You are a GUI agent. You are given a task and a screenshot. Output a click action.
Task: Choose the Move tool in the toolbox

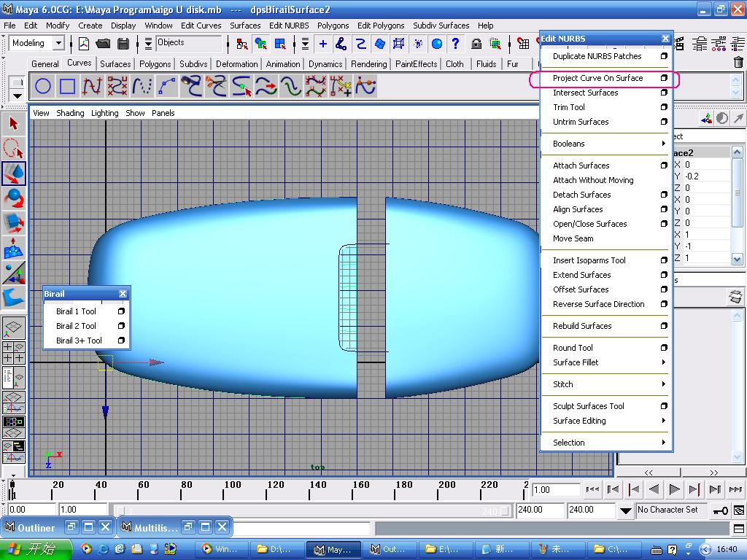click(13, 174)
